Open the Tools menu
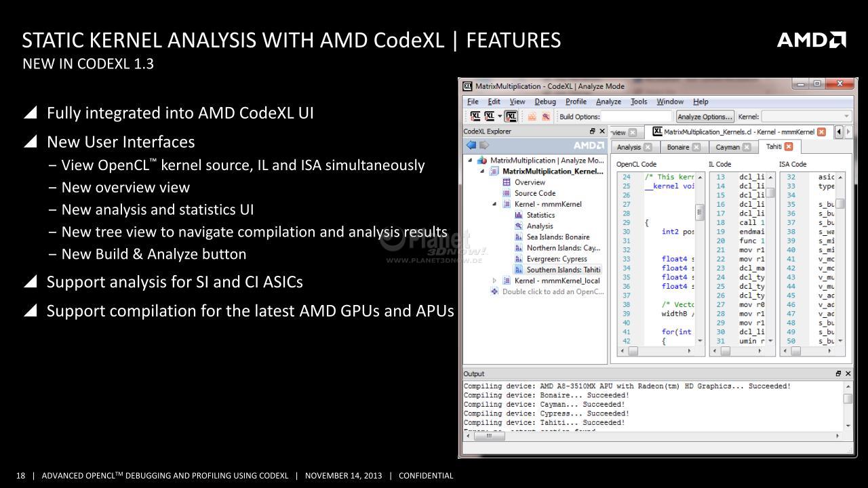Screen dimensions: 868x488 click(x=639, y=102)
